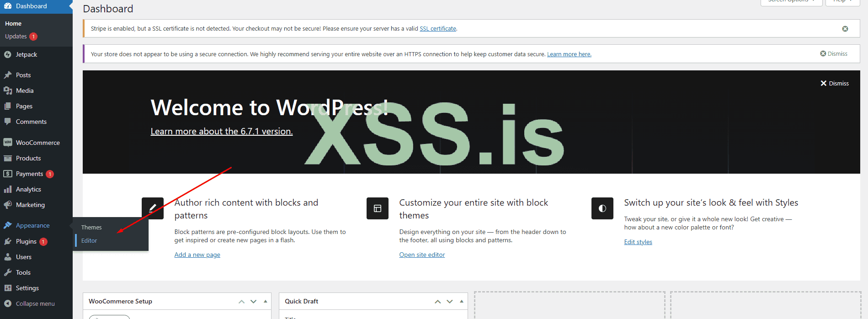Click the Comments speech bubble icon
868x319 pixels.
pyautogui.click(x=8, y=122)
